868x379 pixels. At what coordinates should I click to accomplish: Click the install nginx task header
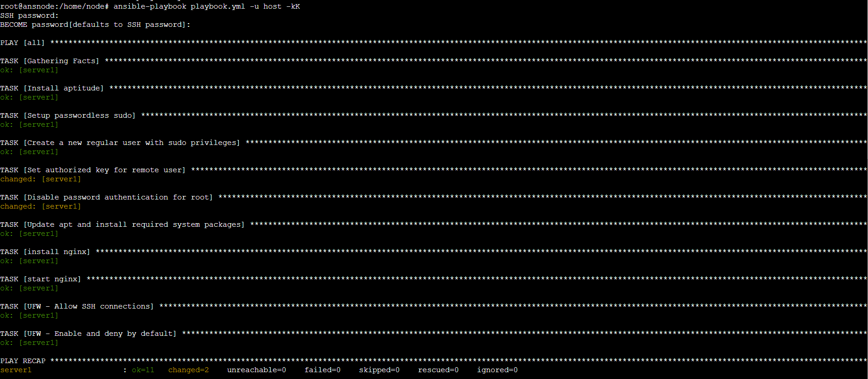pos(45,252)
